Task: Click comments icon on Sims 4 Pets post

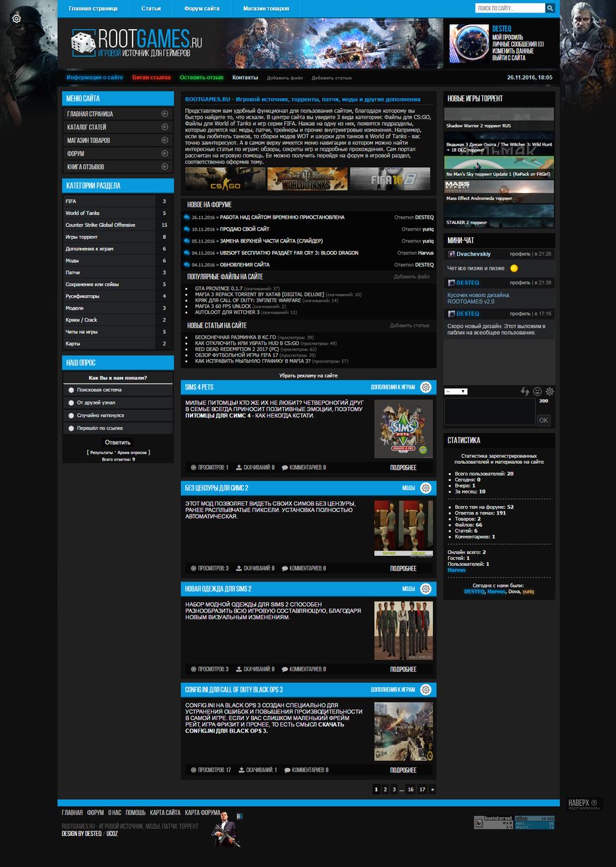Action: [x=285, y=468]
